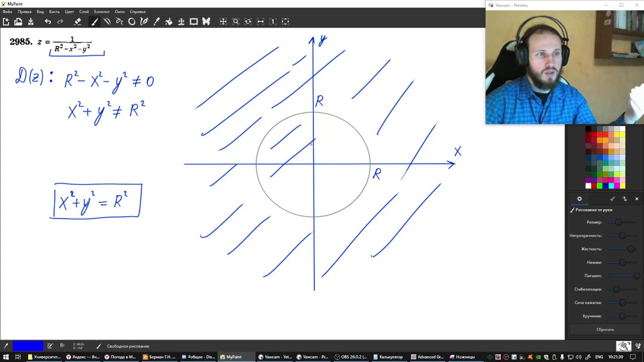Open the Правка menu

pyautogui.click(x=24, y=12)
